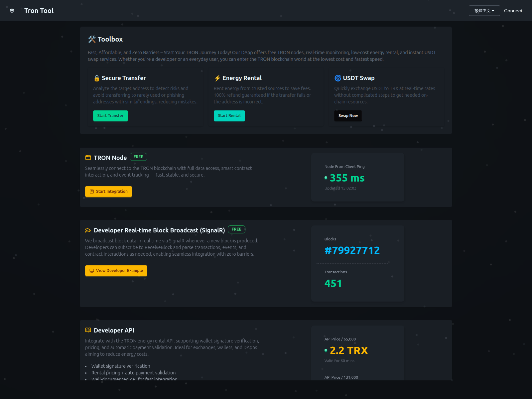
Task: Click the USDT Swap spiral icon
Action: pyautogui.click(x=338, y=78)
